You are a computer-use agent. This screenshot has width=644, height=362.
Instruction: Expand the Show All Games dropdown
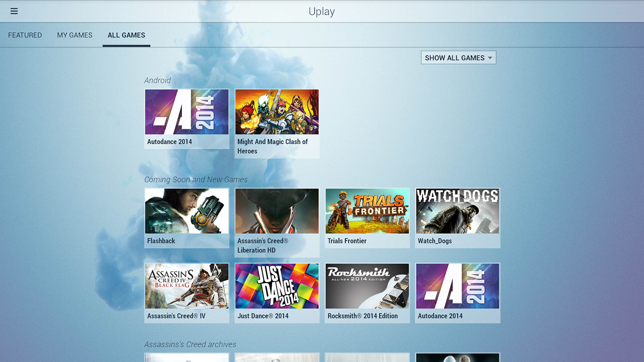458,58
